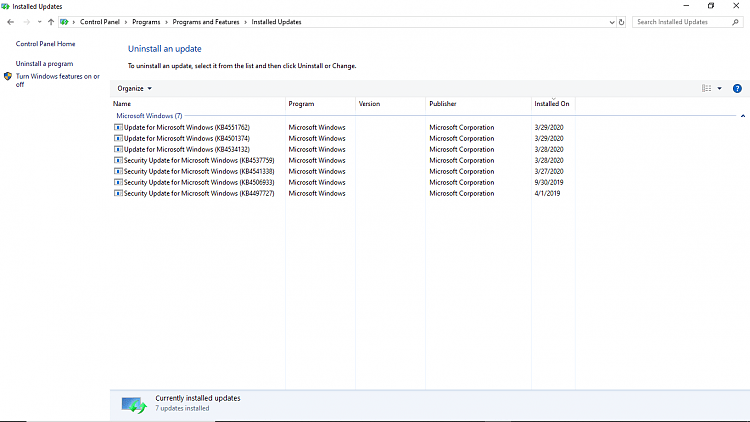
Task: Open Control Panel Home link
Action: 45,44
